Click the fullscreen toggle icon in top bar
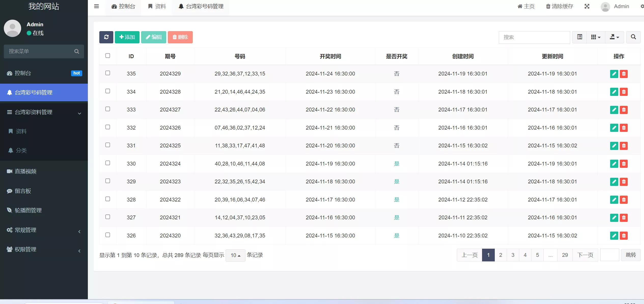 (587, 6)
